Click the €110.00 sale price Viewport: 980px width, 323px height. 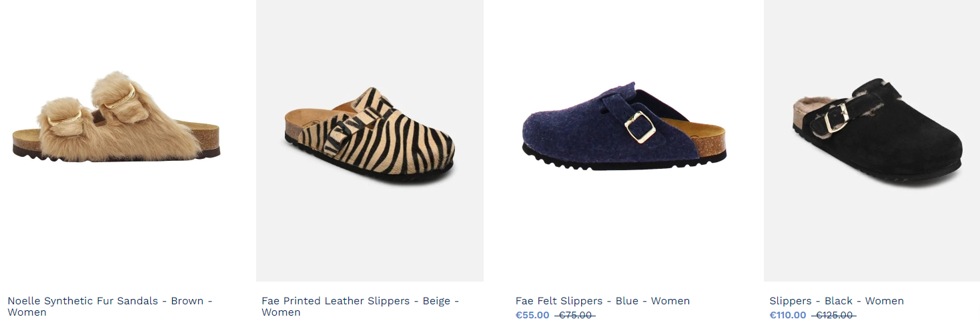pyautogui.click(x=788, y=316)
